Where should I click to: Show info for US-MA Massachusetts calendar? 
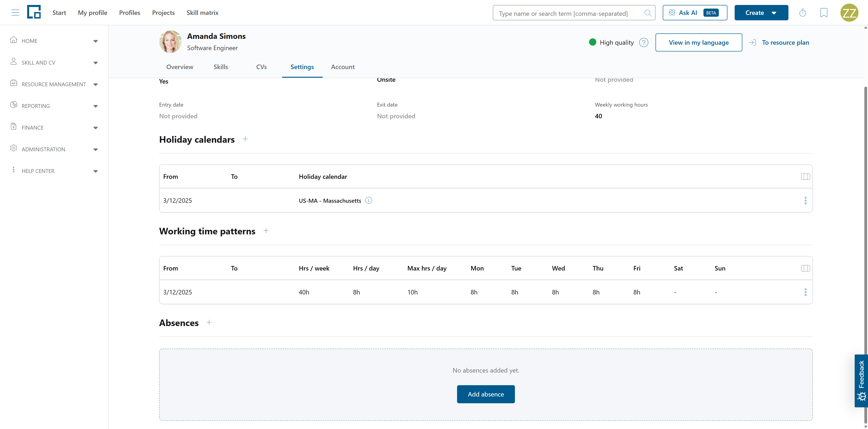pyautogui.click(x=369, y=201)
